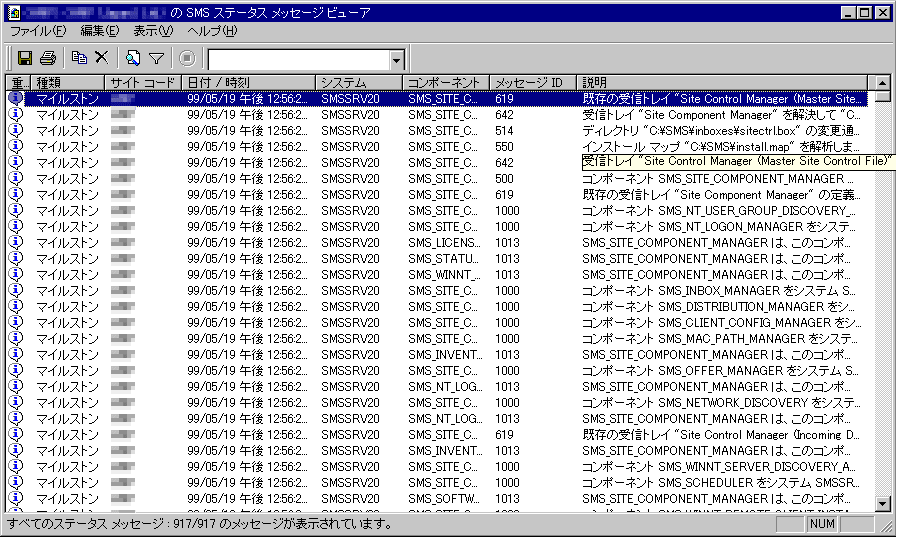The height and width of the screenshot is (538, 897).
Task: Sort by the 日付 / 時刻 column header
Action: (x=248, y=83)
